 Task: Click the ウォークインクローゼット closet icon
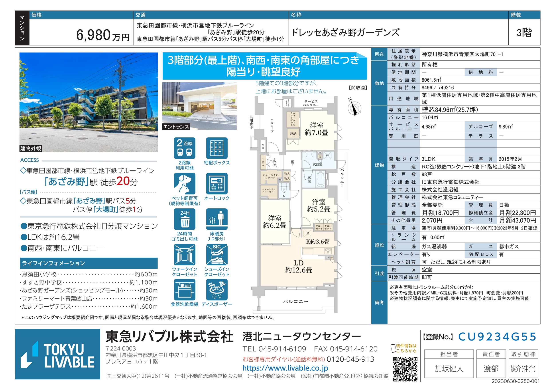click(184, 255)
